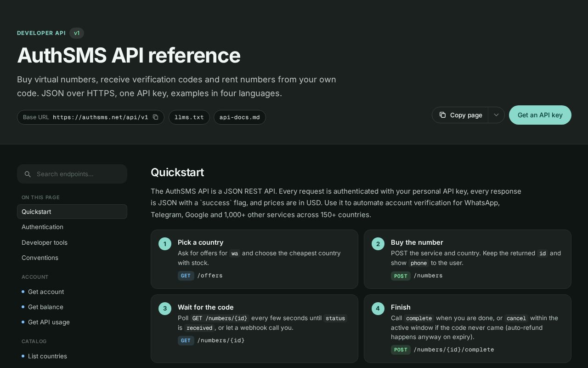Click the Pick a country step card

click(254, 259)
